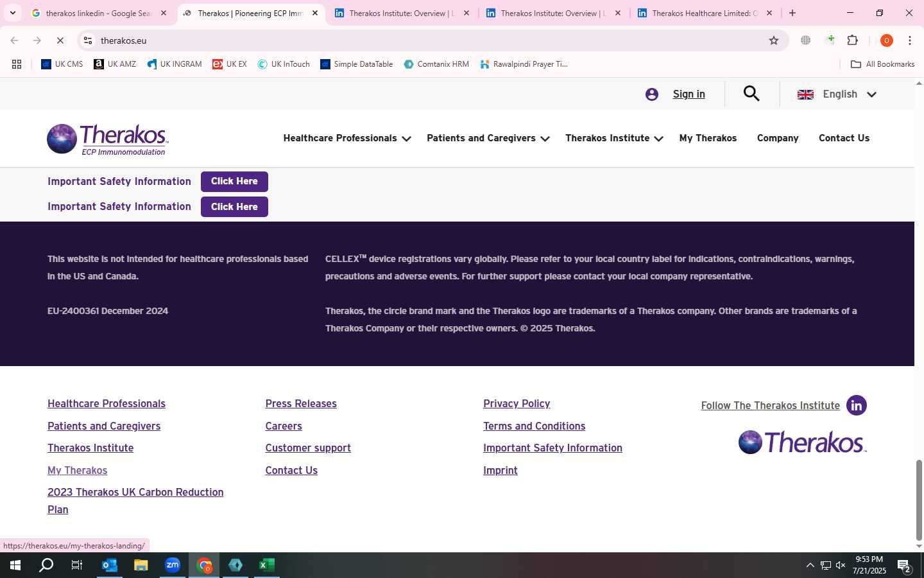
Task: Close the Therakos Pioneering ECP tab
Action: coord(314,13)
